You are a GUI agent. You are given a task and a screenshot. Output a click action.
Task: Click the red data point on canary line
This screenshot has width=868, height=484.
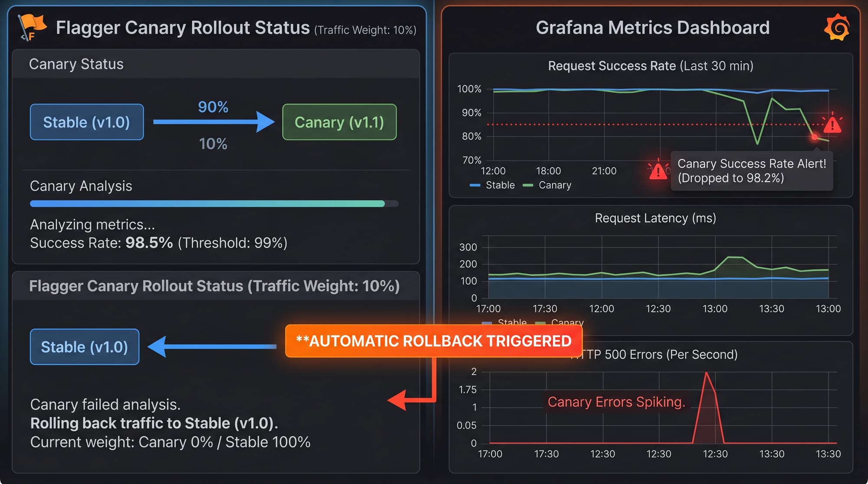pyautogui.click(x=814, y=137)
